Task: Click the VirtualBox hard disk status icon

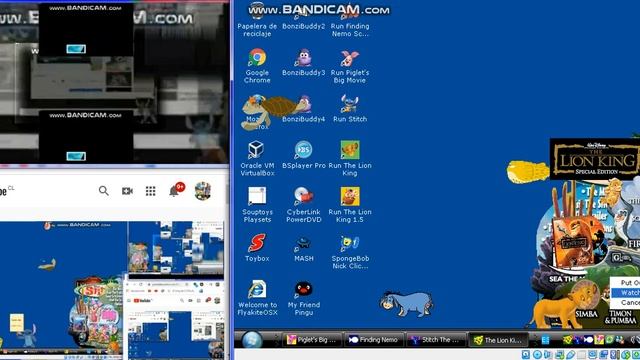Action: [526, 355]
